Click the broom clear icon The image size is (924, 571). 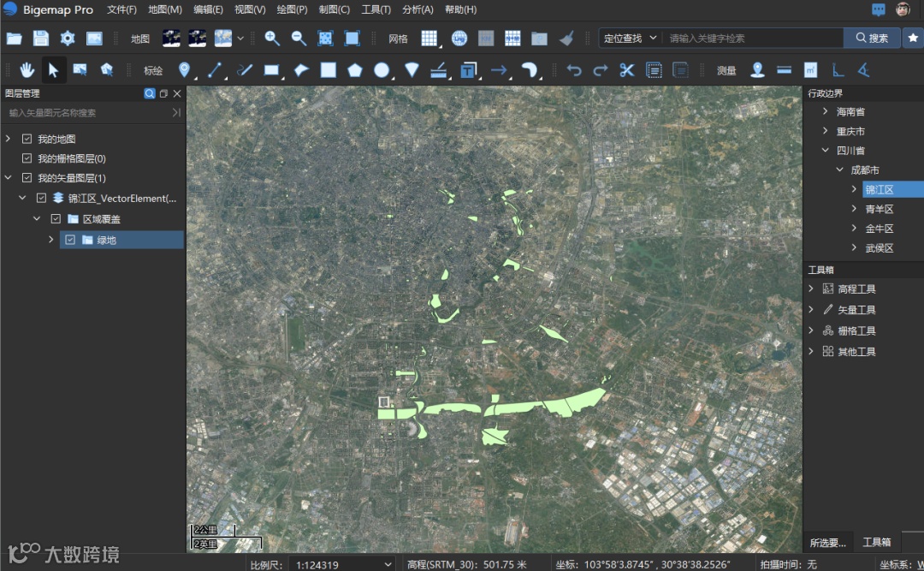point(566,39)
